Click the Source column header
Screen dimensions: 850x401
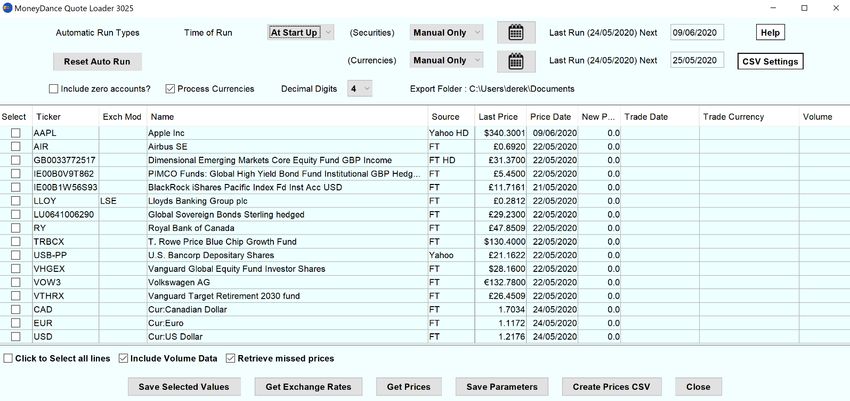tap(450, 117)
